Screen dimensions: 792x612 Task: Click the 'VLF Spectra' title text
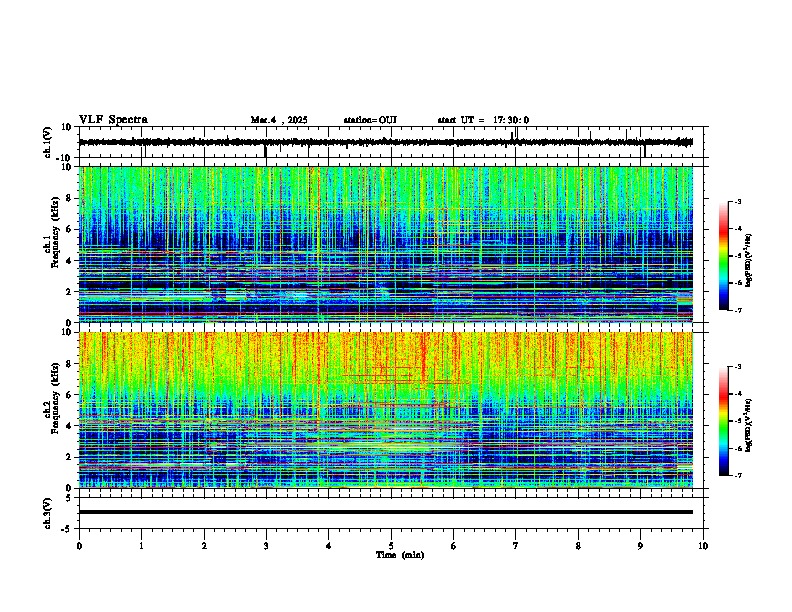[x=113, y=120]
